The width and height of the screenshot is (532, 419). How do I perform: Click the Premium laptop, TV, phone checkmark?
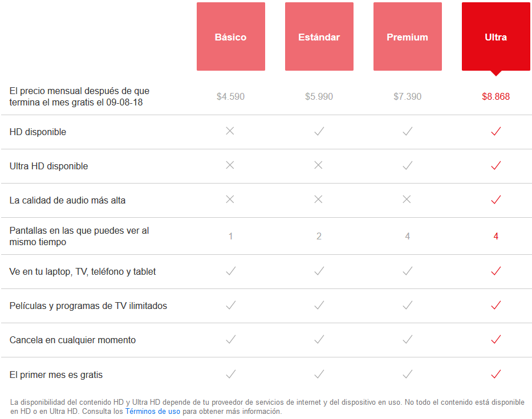pos(407,271)
